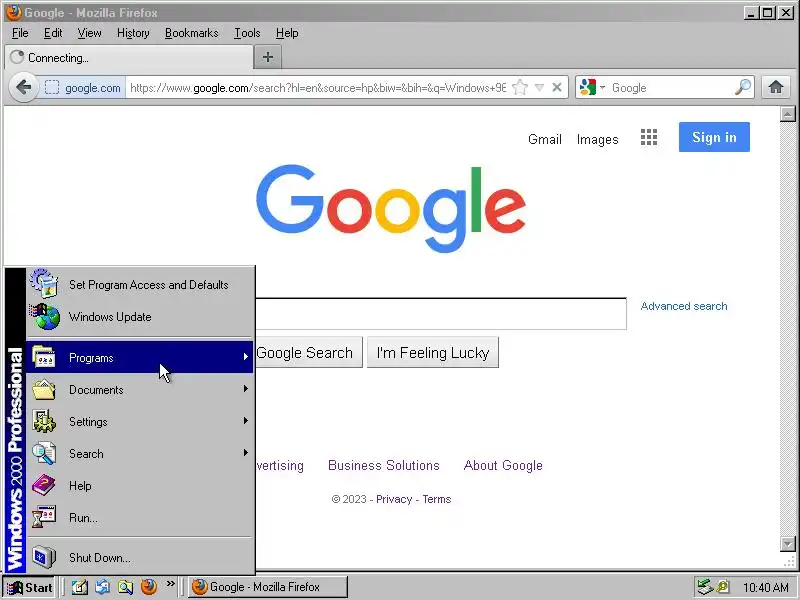Stop loading with the X button in address bar

tap(557, 88)
